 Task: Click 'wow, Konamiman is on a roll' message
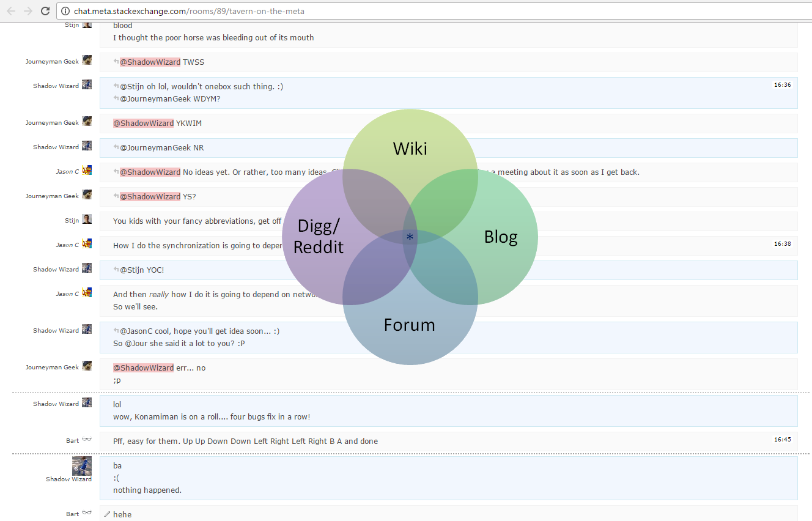(x=212, y=416)
